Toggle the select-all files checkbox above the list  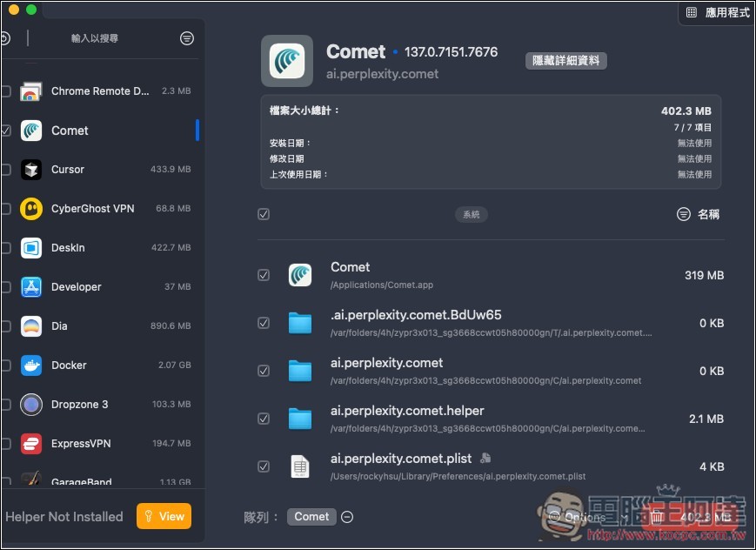tap(264, 214)
